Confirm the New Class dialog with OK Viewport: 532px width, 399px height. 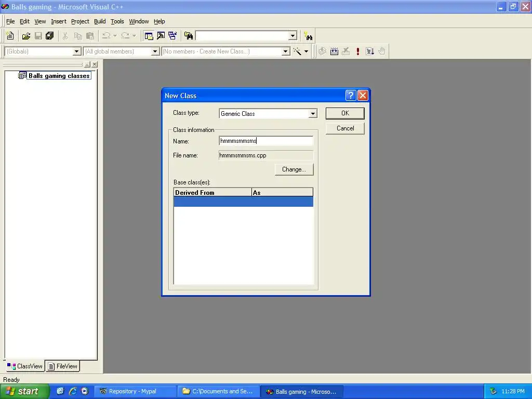coord(345,113)
